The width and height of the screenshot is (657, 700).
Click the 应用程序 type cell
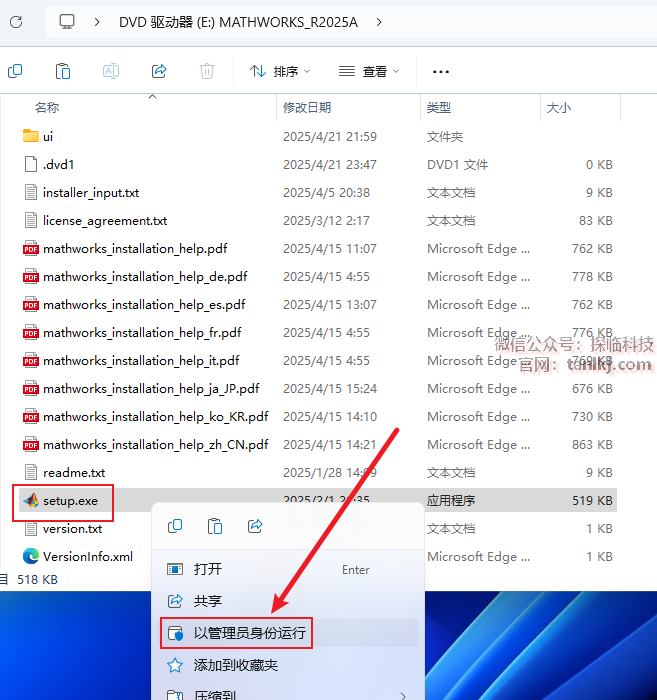click(451, 501)
